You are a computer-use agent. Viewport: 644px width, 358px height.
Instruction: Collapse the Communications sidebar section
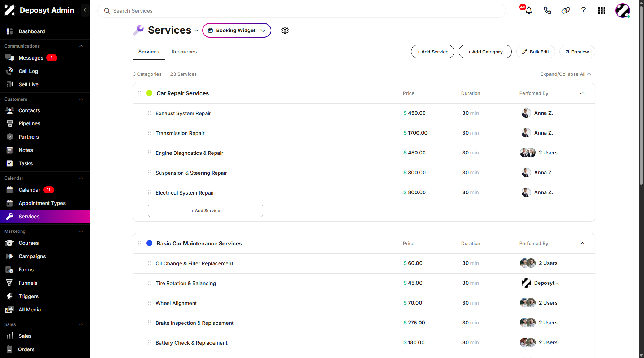point(81,46)
